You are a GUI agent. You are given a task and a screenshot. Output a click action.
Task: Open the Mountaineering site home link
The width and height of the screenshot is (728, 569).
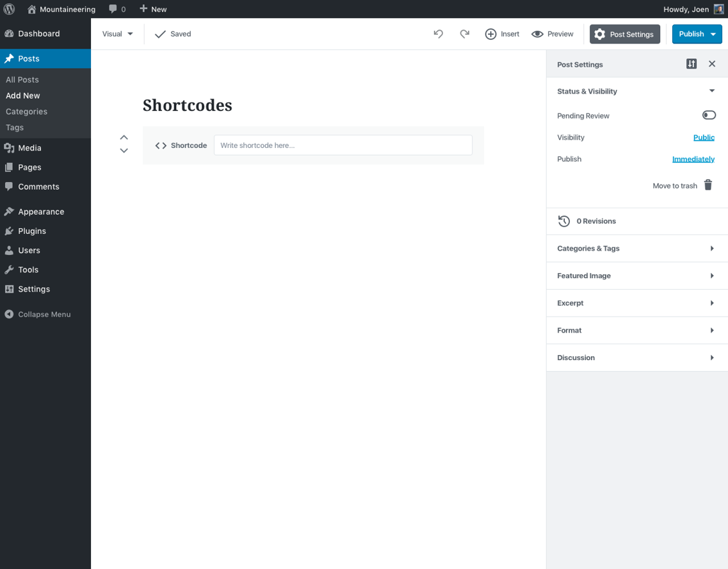click(61, 9)
